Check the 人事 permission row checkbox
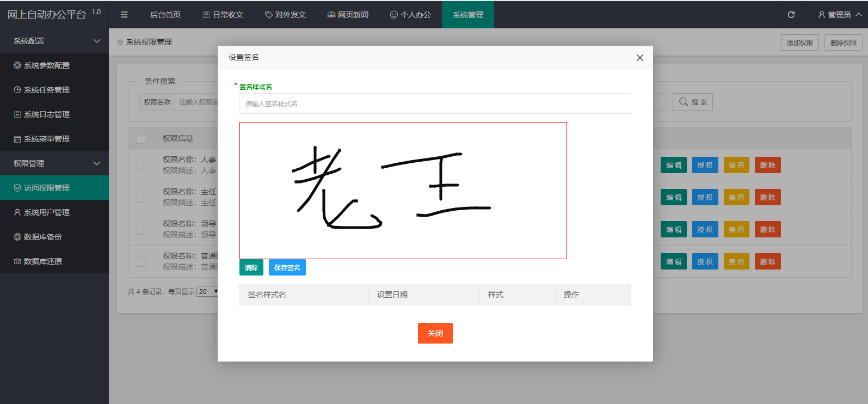Screen dimensions: 868x404 pyautogui.click(x=141, y=165)
